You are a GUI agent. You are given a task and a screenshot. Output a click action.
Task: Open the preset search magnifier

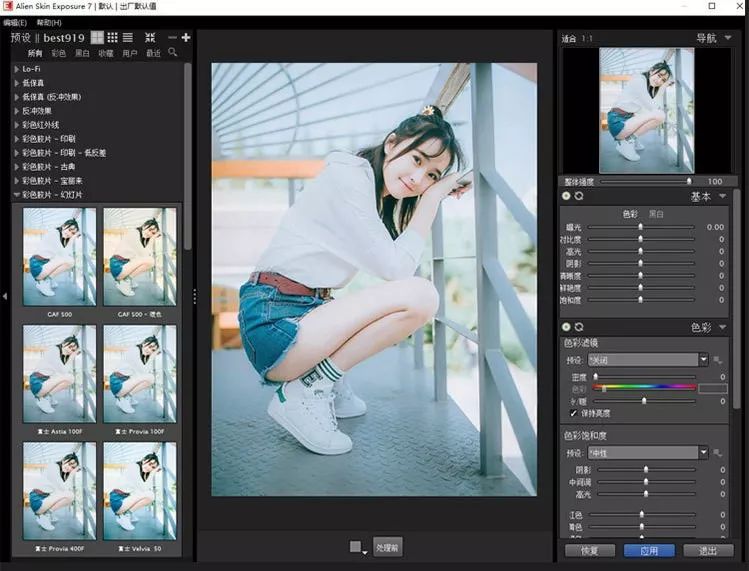(x=173, y=52)
